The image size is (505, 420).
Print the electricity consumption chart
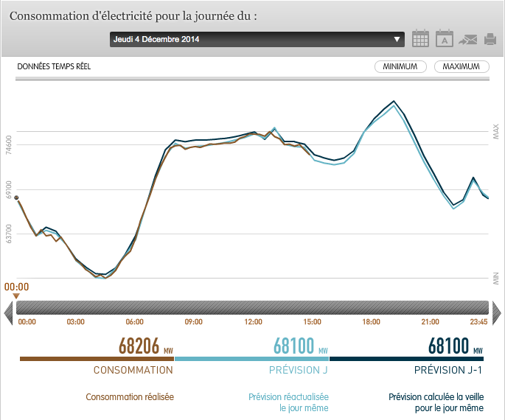pyautogui.click(x=490, y=40)
